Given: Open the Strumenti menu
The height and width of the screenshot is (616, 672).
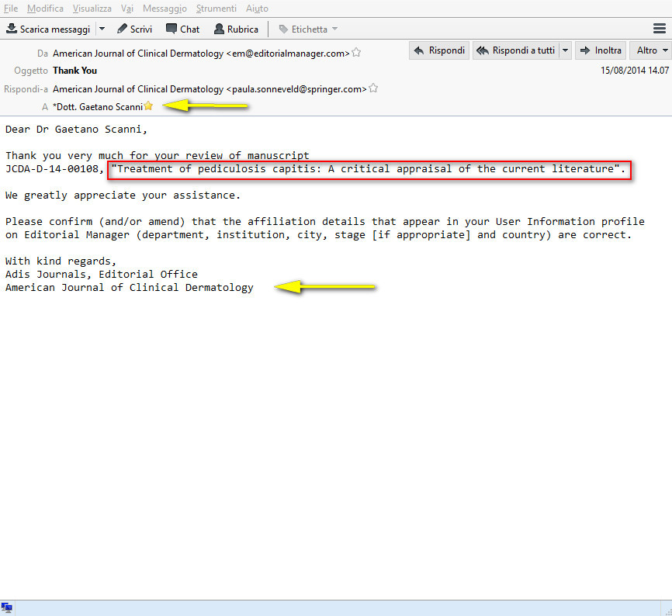Looking at the screenshot, I should [x=216, y=8].
